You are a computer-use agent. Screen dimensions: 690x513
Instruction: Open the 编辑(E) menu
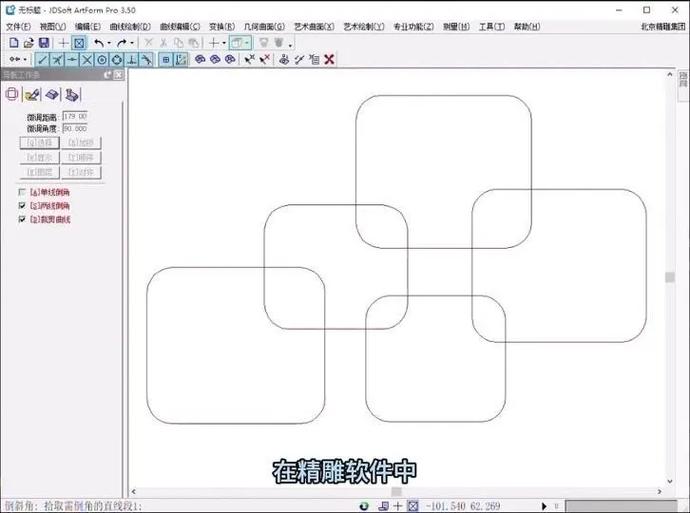pyautogui.click(x=88, y=27)
